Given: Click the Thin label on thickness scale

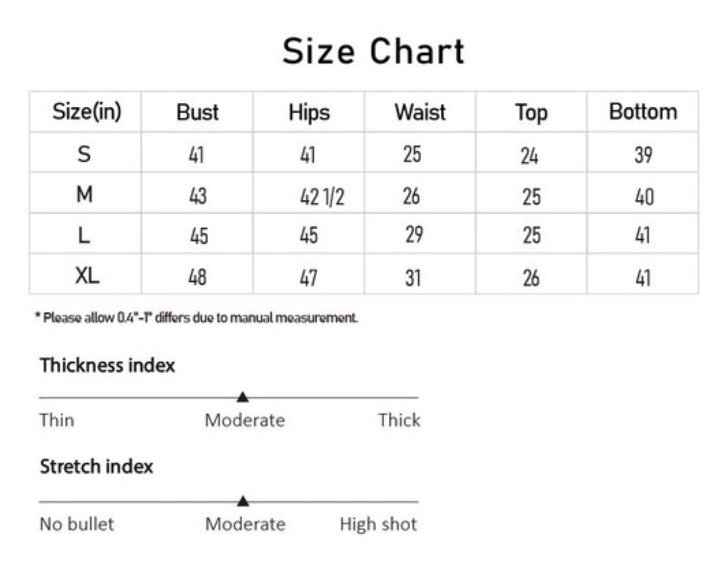Looking at the screenshot, I should [x=56, y=420].
